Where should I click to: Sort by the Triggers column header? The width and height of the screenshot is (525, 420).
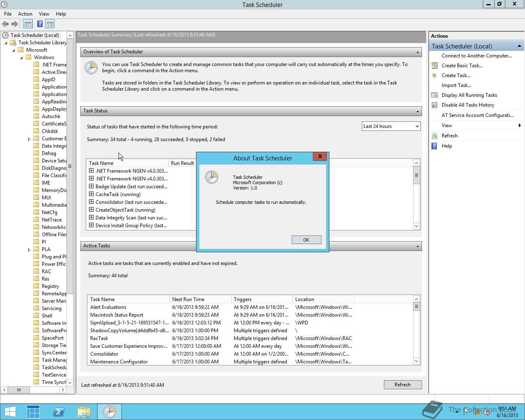click(262, 299)
